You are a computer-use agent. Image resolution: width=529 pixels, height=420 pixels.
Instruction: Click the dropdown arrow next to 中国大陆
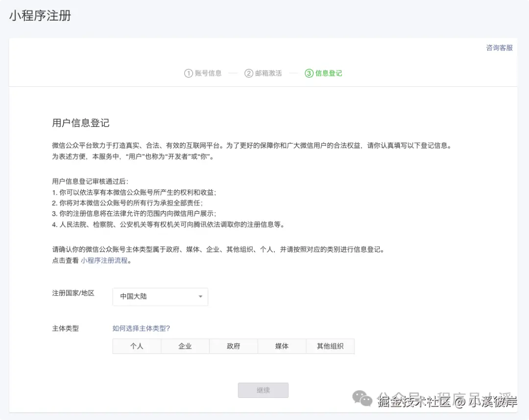click(200, 296)
